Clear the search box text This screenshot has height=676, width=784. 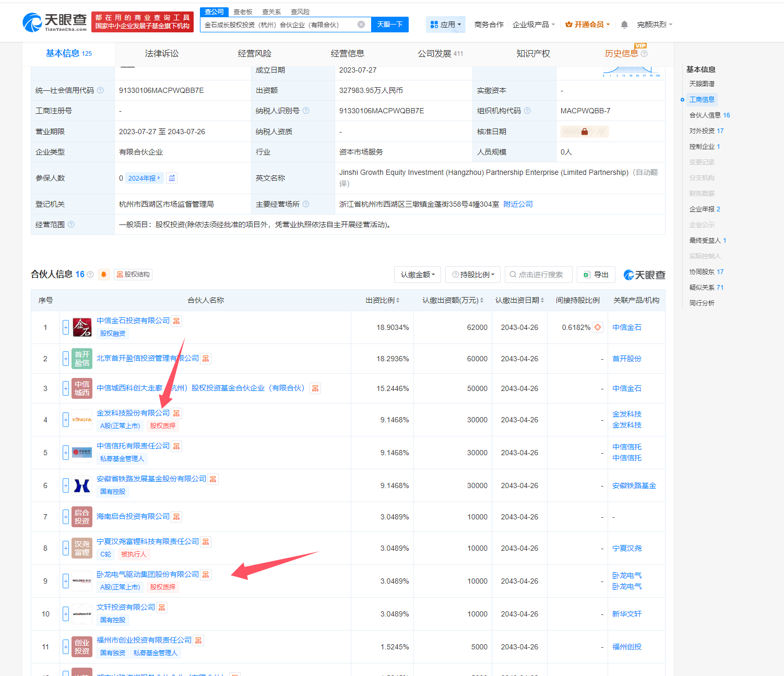361,25
